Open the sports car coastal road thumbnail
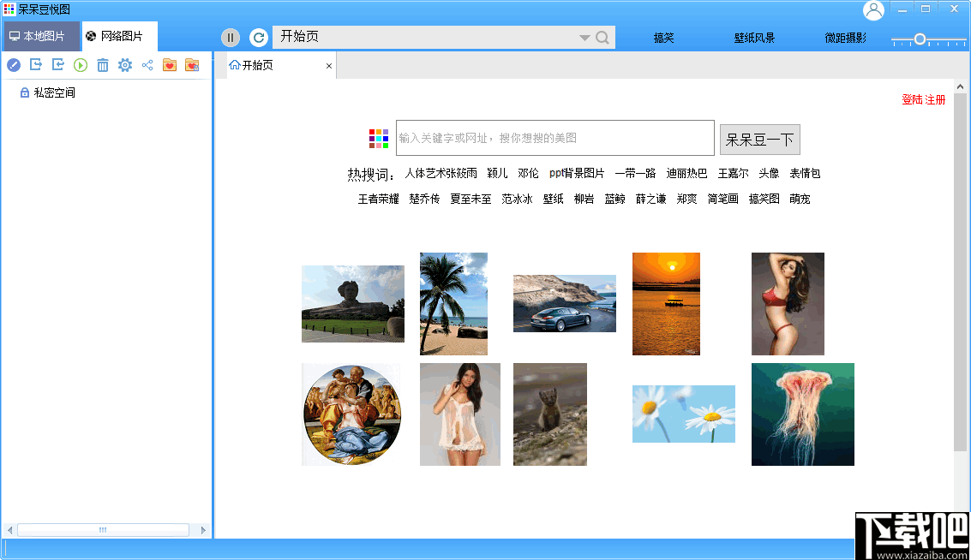This screenshot has height=560, width=971. [x=565, y=304]
